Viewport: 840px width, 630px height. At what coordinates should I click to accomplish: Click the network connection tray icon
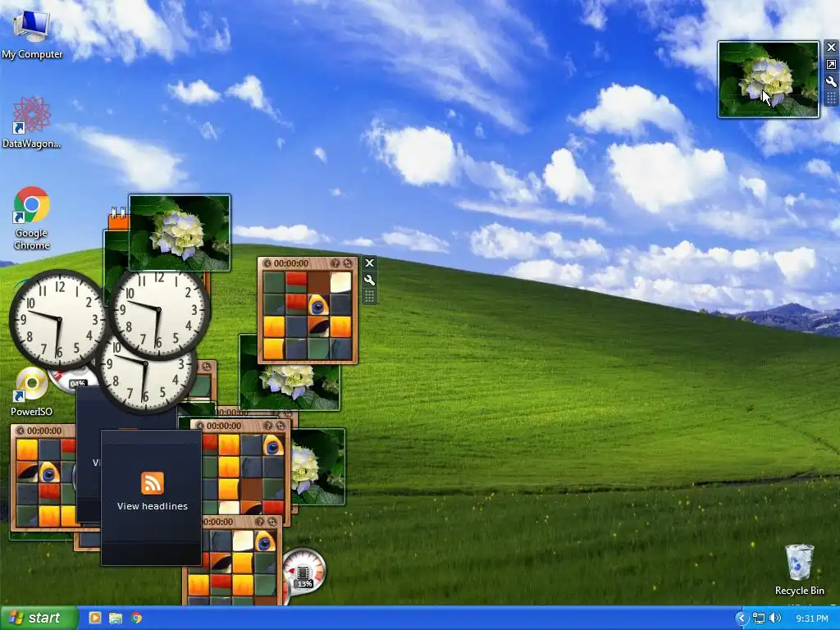coord(759,619)
